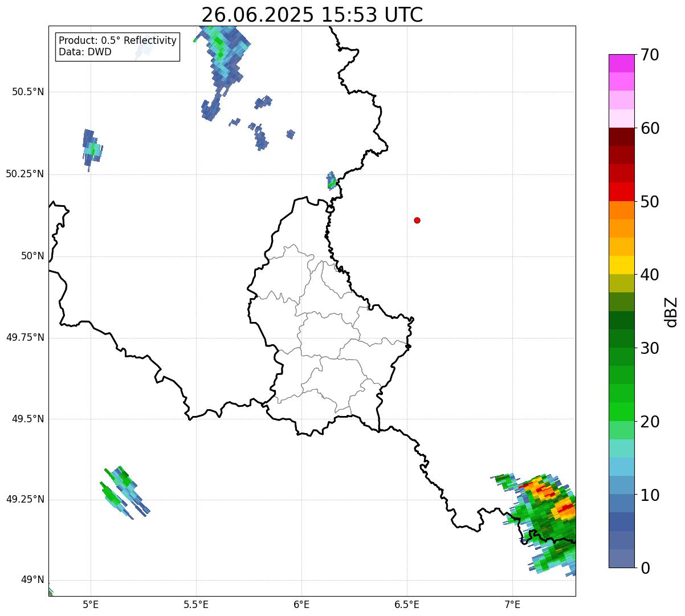Click the 5.5°E longitude label
685x616 pixels.
(196, 604)
